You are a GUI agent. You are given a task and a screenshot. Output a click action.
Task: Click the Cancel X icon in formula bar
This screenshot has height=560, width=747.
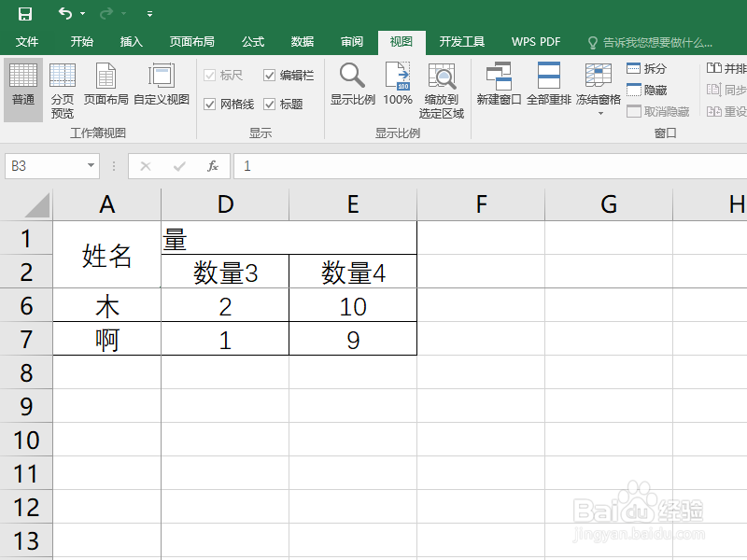pos(146,166)
